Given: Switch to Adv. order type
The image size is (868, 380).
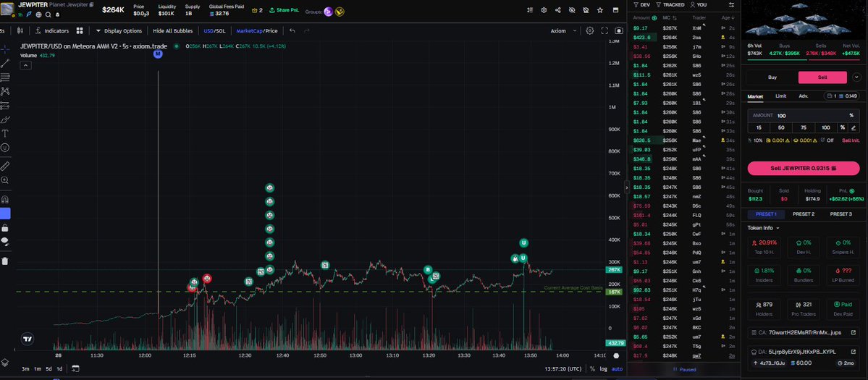Looking at the screenshot, I should pos(804,96).
